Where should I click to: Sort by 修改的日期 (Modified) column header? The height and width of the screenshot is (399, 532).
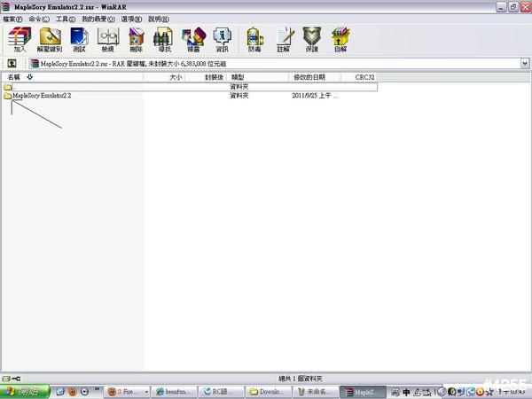[315, 77]
